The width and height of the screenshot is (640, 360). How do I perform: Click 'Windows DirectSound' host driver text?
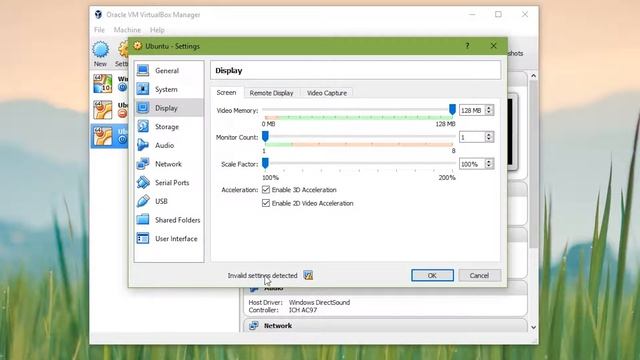point(319,302)
